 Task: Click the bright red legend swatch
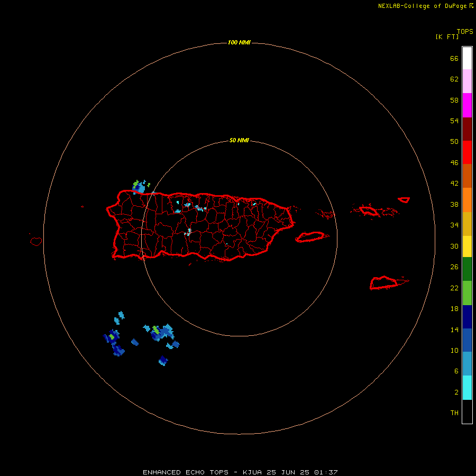[x=467, y=152]
